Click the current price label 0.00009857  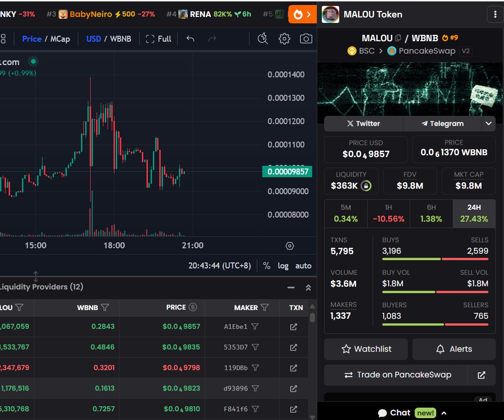[x=287, y=171]
